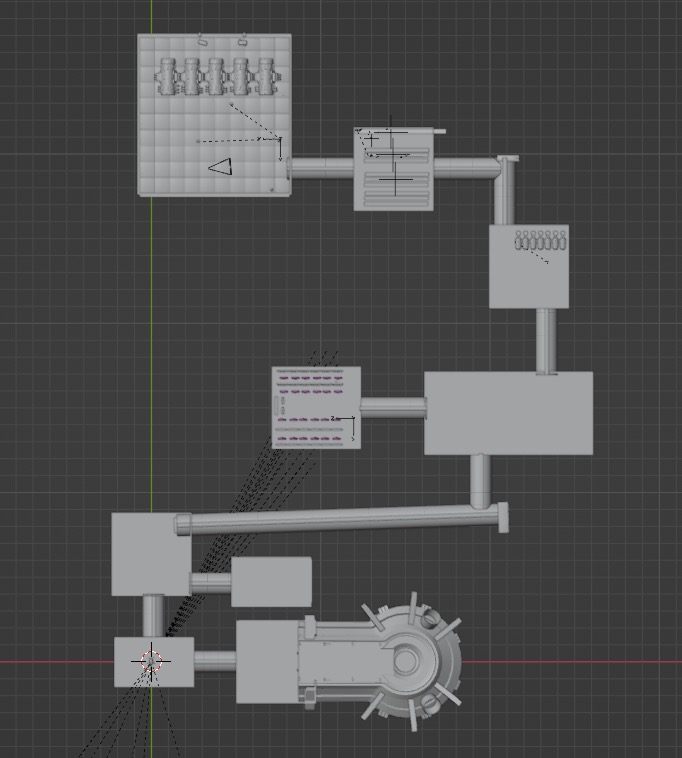The height and width of the screenshot is (758, 682).
Task: Select the large crosshair empty in shelf room
Action: click(396, 179)
